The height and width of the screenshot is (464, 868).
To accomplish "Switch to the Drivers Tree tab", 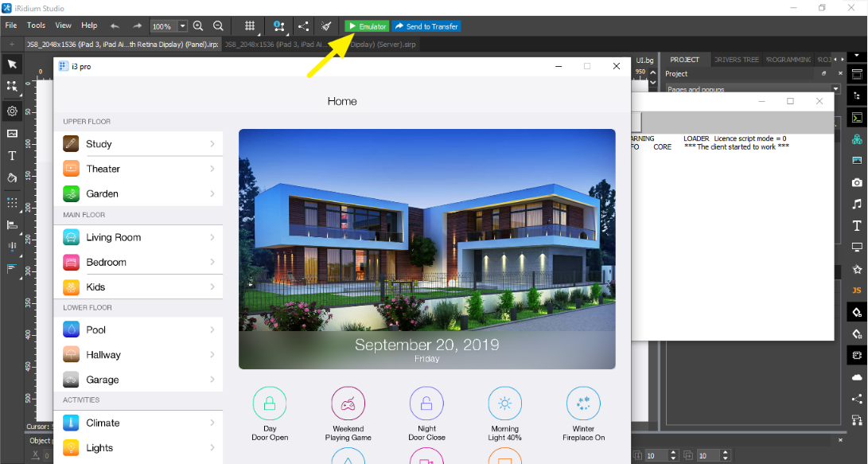I will 737,60.
